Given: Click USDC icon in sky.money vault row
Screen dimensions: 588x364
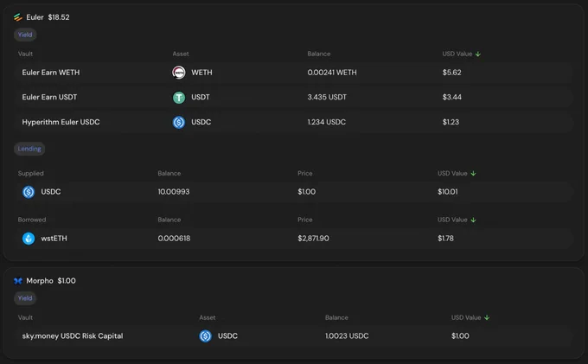Looking at the screenshot, I should click(205, 335).
